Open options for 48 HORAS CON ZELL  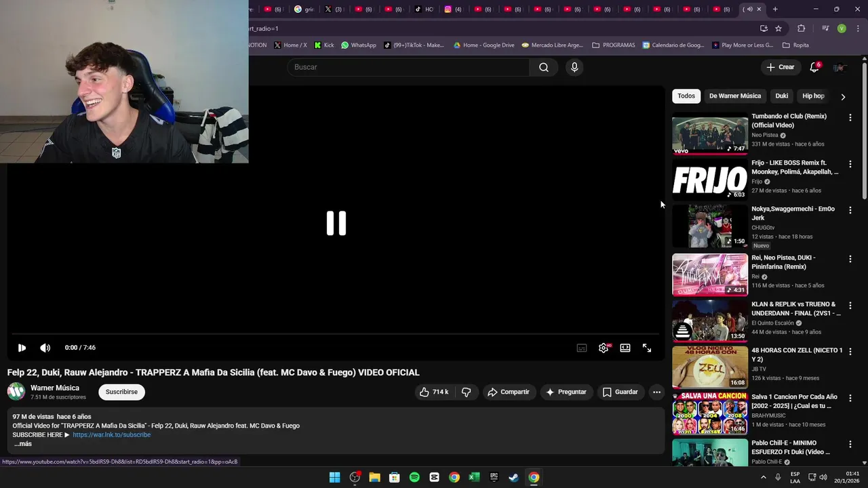pos(850,352)
